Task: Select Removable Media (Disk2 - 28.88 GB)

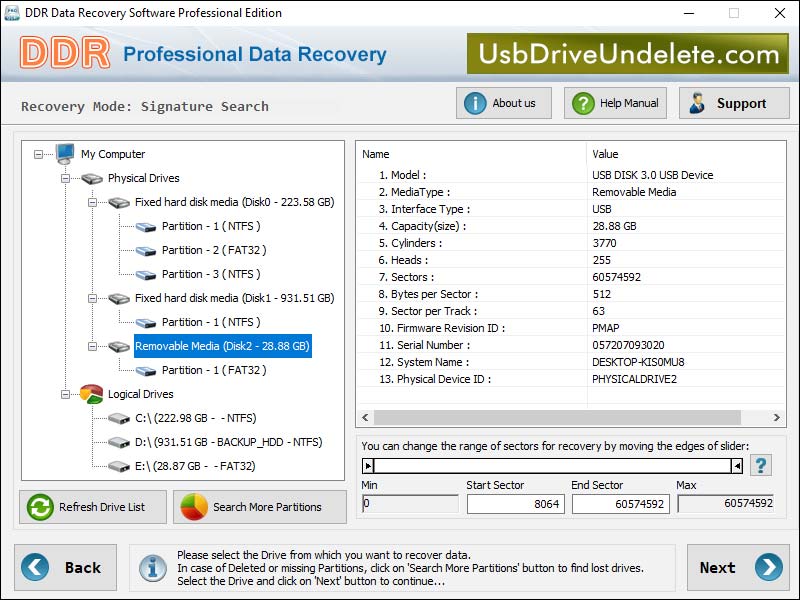Action: point(222,346)
